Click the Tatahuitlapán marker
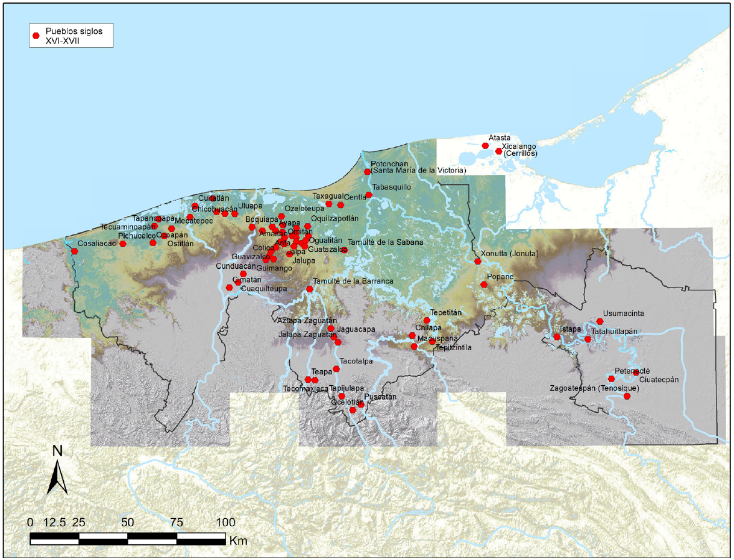The height and width of the screenshot is (560, 734). coord(588,339)
